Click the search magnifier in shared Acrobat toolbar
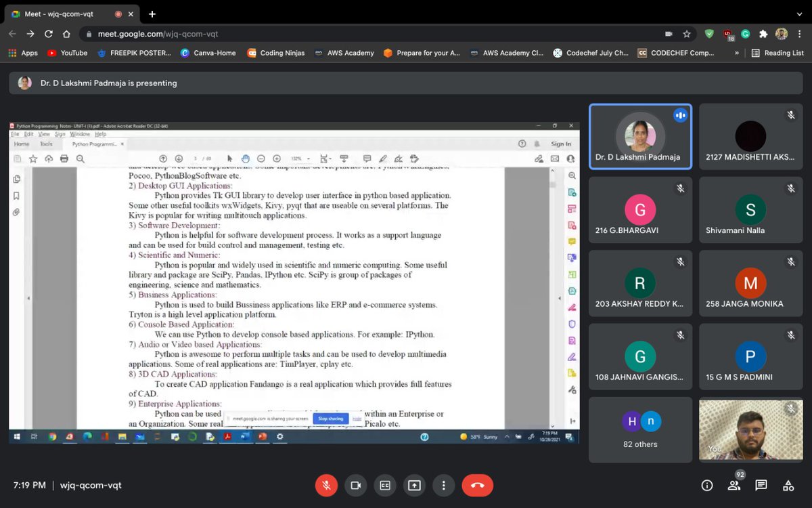 coord(80,158)
